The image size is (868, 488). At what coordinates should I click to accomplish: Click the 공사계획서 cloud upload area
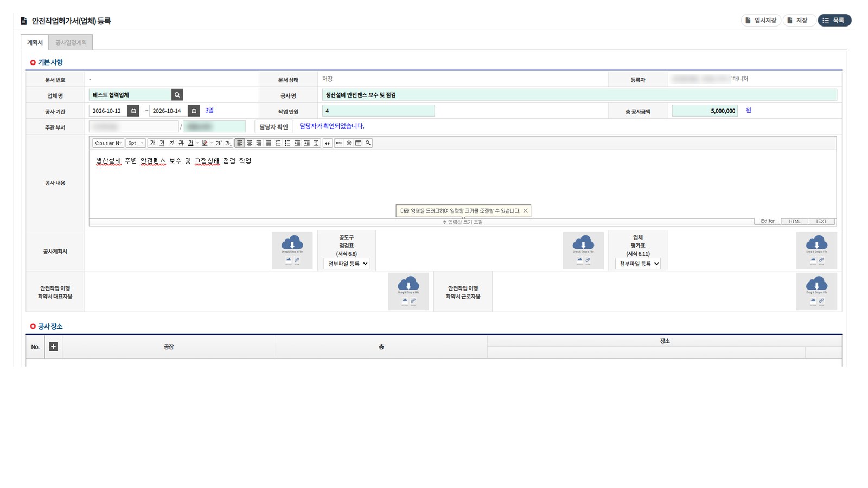(x=292, y=251)
